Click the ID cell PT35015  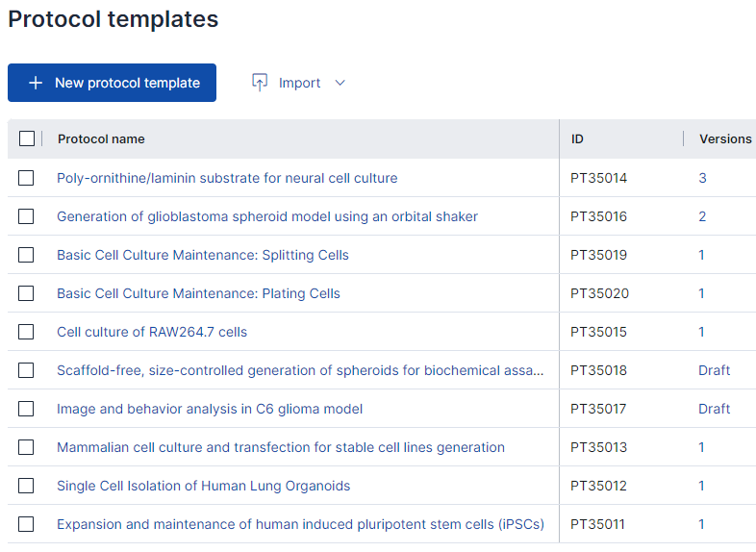point(599,332)
